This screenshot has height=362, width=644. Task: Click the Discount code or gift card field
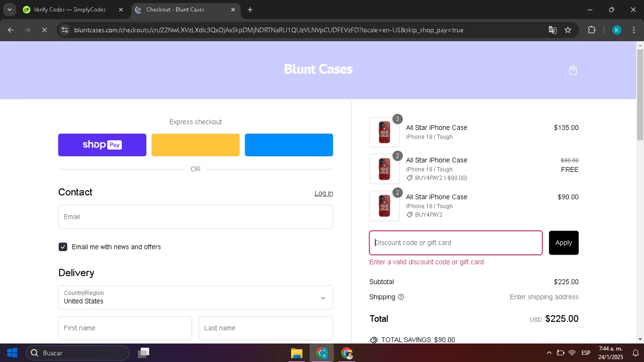tap(456, 243)
